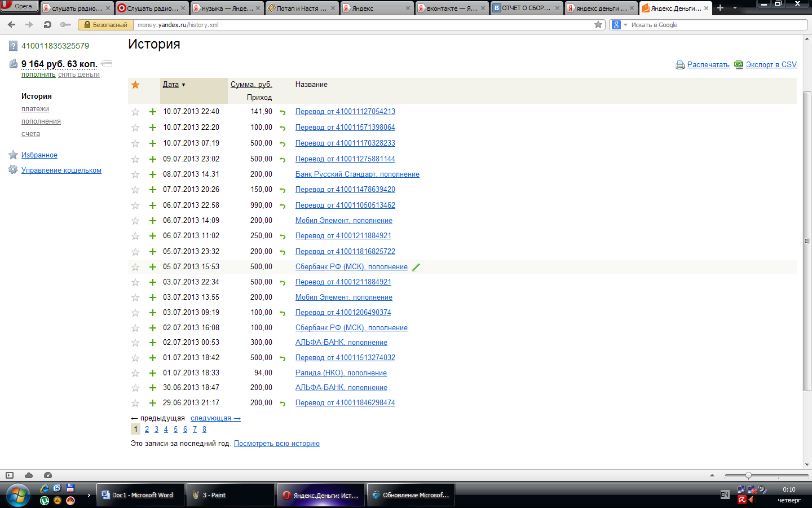Open zoom menu arrow in status bar

coord(712,475)
